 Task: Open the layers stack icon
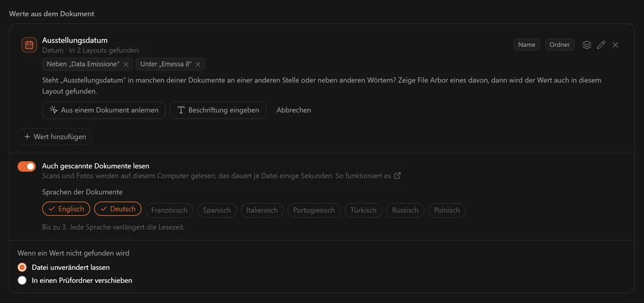pos(587,45)
